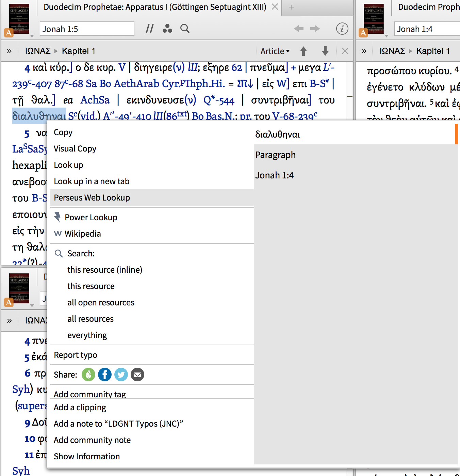Click the search magnifier in toolbar
This screenshot has width=460, height=476.
(185, 29)
